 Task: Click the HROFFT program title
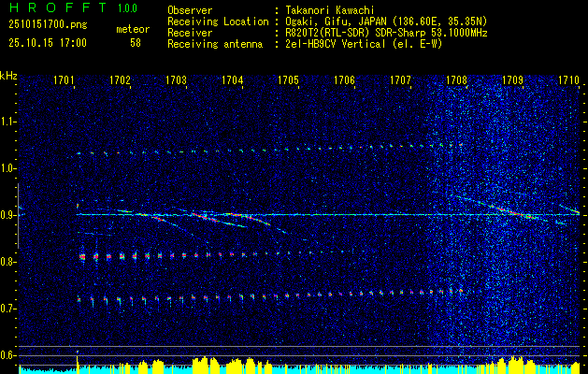tap(59, 7)
